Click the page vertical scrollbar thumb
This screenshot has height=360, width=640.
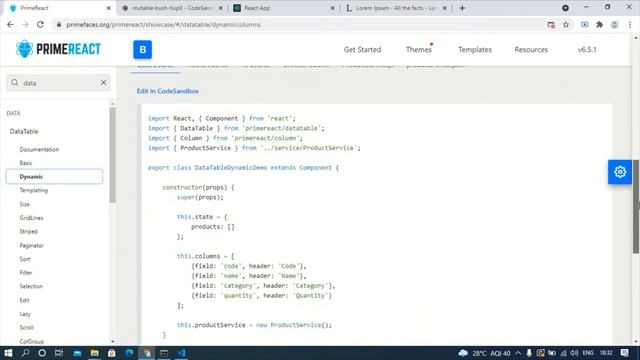[636, 207]
